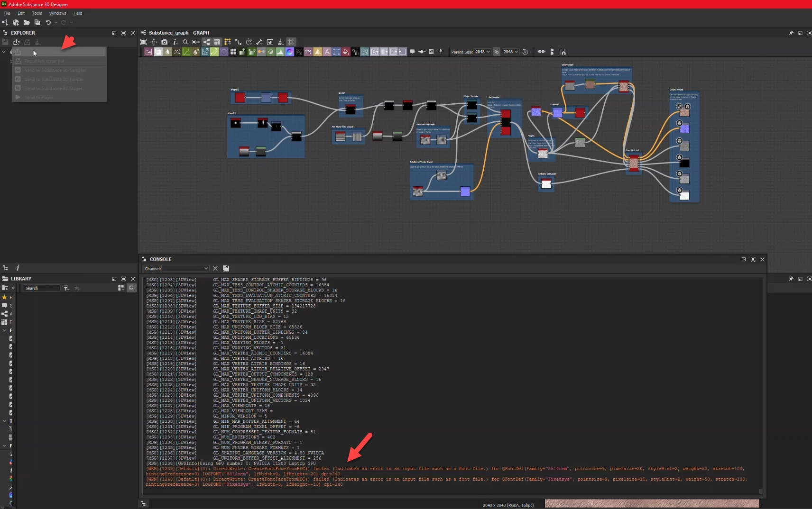Viewport: 812px width, 509px height.
Task: Add a comment node from toolbar
Action: coord(412,52)
